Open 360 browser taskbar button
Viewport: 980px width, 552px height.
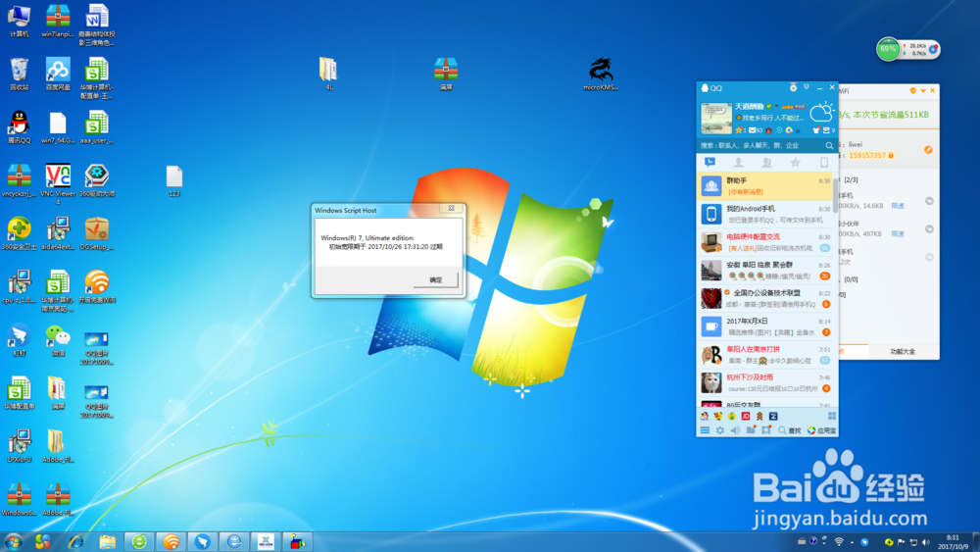(x=139, y=541)
